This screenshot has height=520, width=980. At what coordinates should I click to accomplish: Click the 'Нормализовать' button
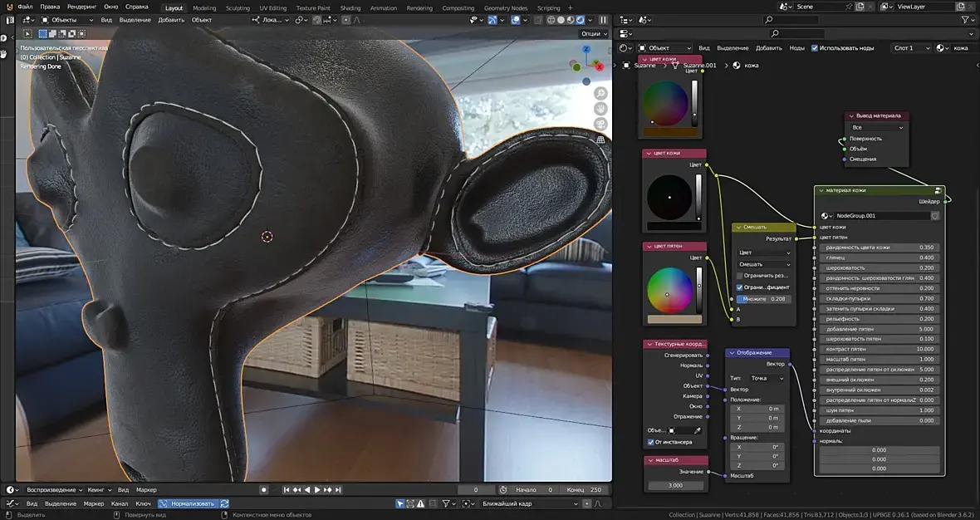point(189,503)
